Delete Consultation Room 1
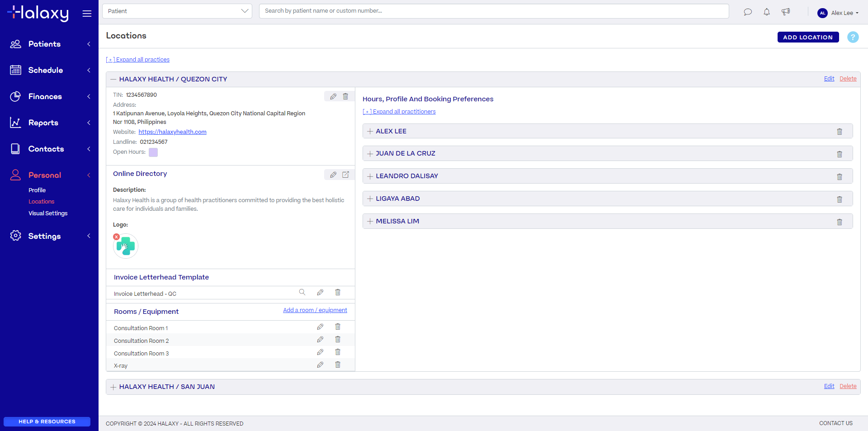The height and width of the screenshot is (431, 868). click(x=338, y=327)
